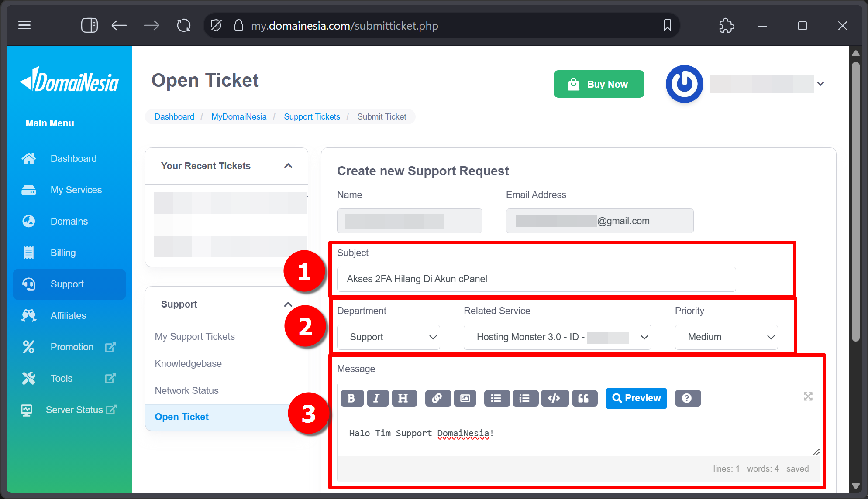The image size is (868, 499).
Task: Click the address bar URL
Action: [x=344, y=26]
